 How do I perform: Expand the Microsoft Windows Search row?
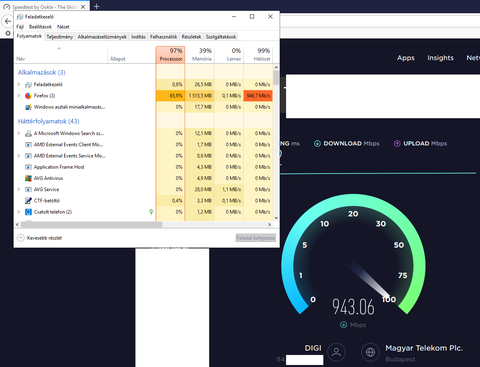click(x=19, y=133)
